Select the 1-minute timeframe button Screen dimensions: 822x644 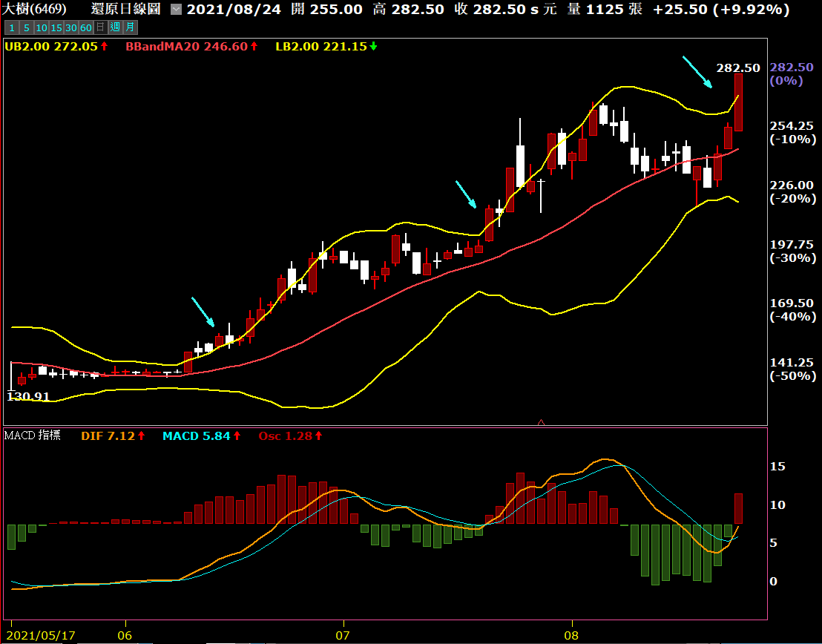coord(11,27)
